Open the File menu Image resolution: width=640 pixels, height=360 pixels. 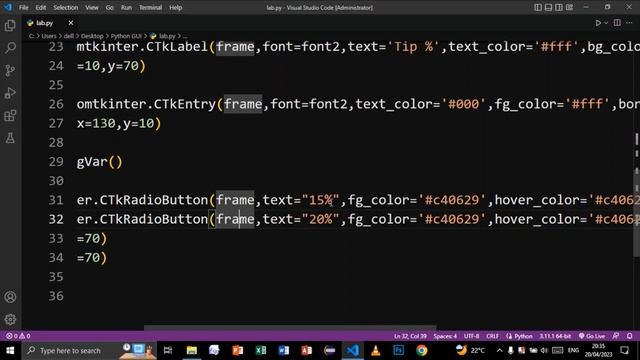pos(24,7)
